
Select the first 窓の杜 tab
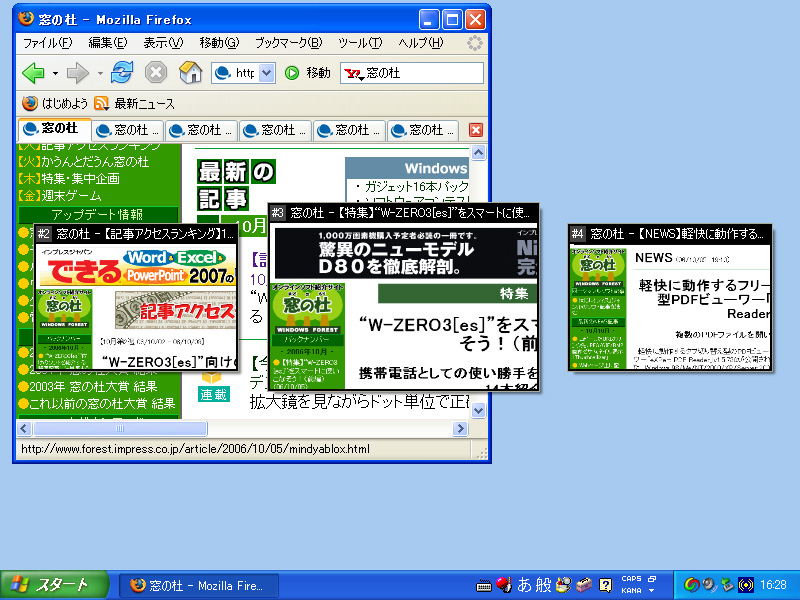[x=55, y=129]
